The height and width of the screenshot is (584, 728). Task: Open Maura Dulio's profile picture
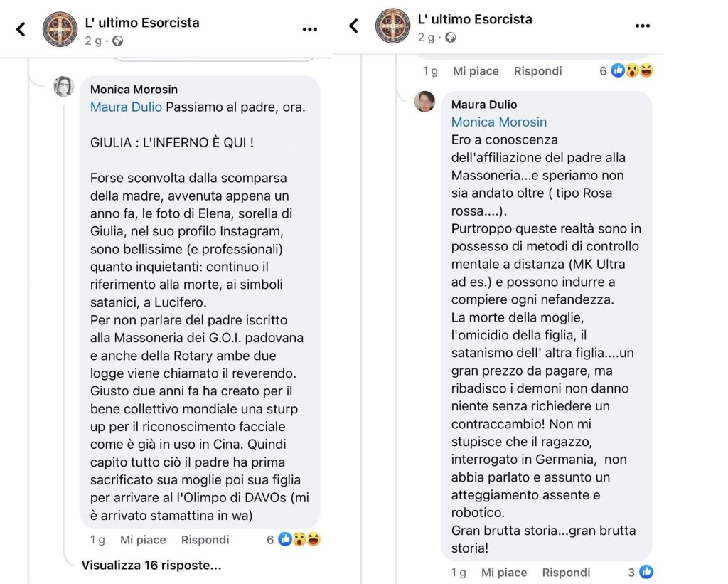pos(425,102)
